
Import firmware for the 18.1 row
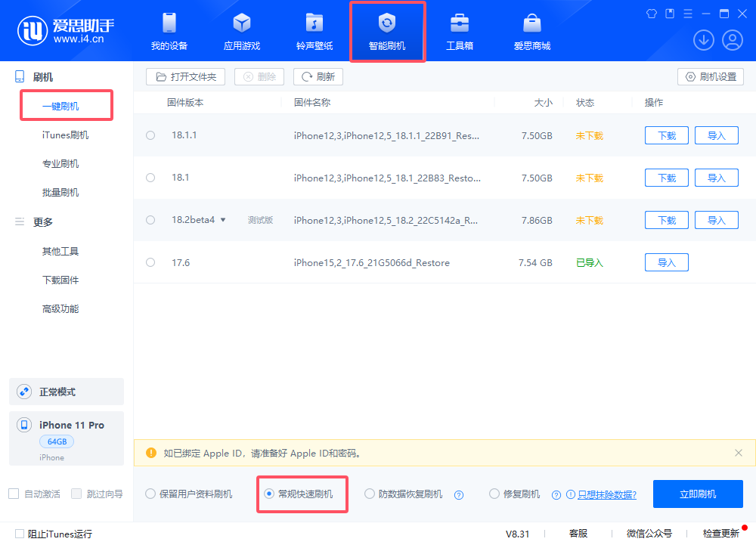717,178
